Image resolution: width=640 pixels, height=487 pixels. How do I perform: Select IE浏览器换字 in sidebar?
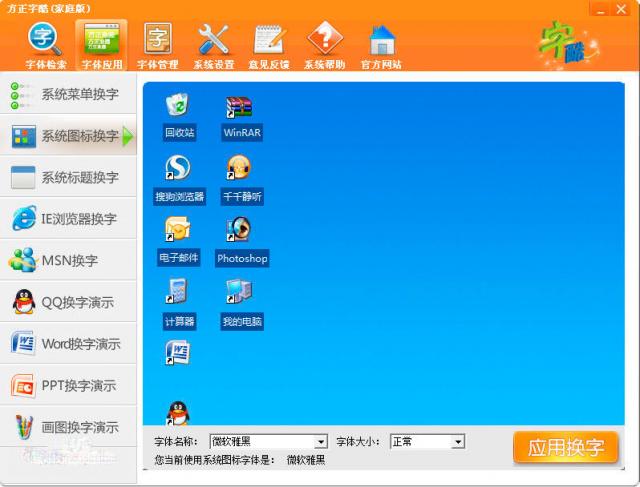(68, 219)
